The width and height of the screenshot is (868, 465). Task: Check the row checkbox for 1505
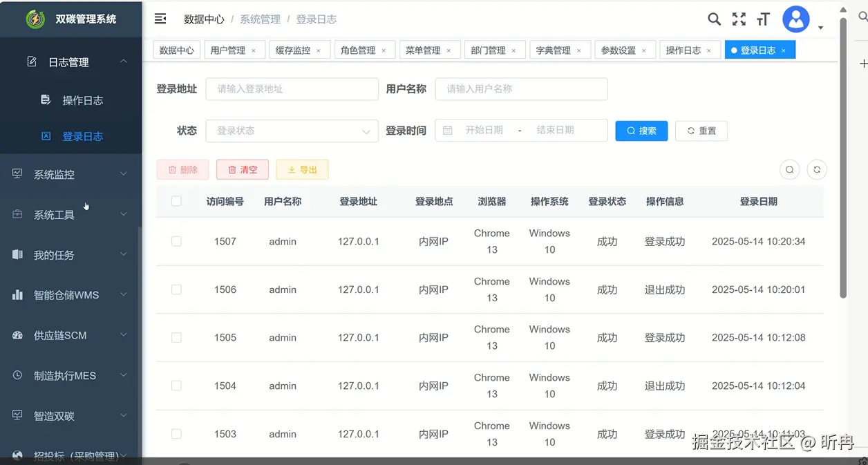point(176,337)
